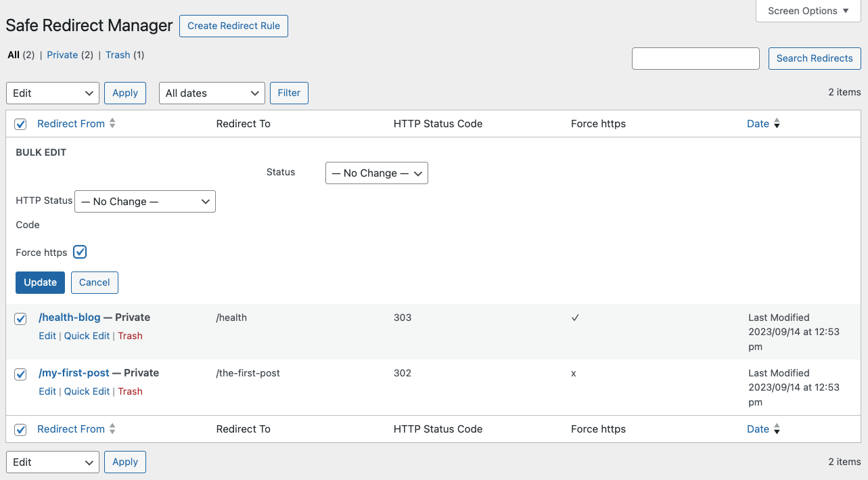Click the bottom Date sort arrows

(x=775, y=429)
